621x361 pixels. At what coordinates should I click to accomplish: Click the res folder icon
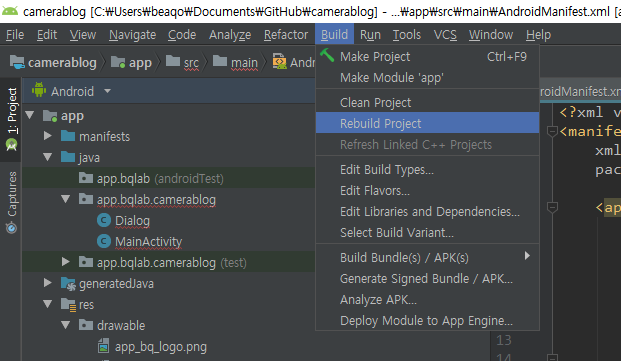[x=68, y=304]
